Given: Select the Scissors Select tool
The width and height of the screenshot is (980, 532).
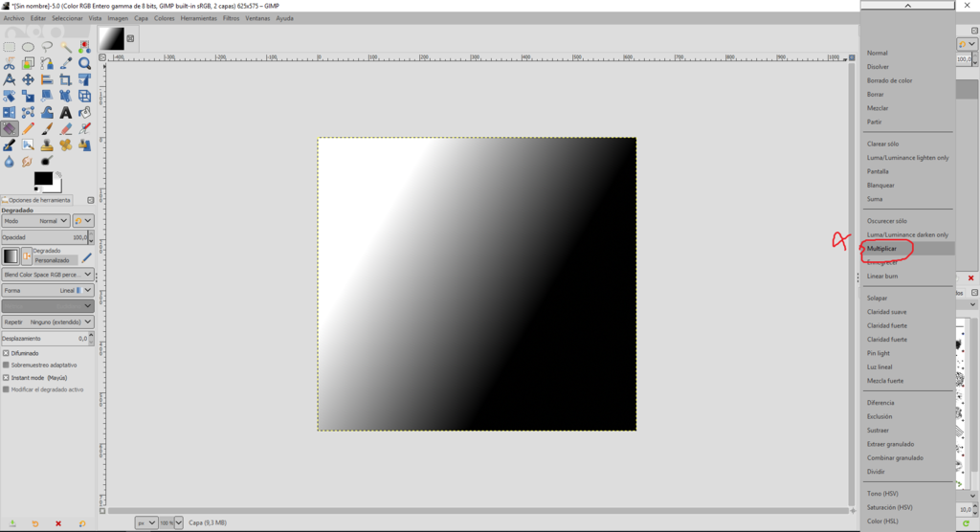Looking at the screenshot, I should pyautogui.click(x=10, y=63).
